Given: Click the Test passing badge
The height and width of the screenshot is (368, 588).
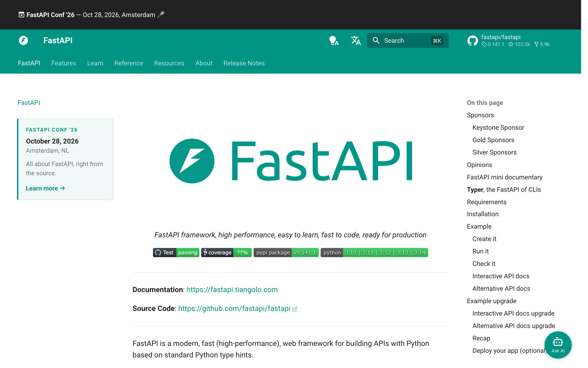Looking at the screenshot, I should [176, 252].
